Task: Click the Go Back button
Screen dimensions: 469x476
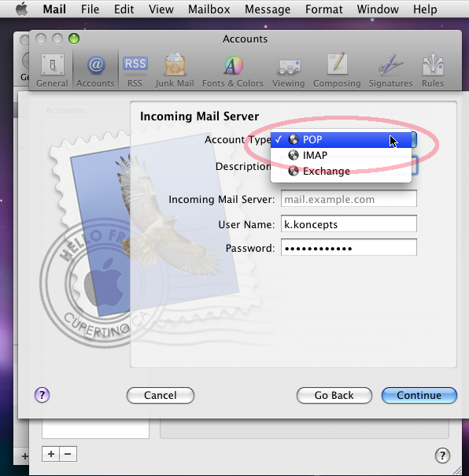Action: click(x=334, y=395)
